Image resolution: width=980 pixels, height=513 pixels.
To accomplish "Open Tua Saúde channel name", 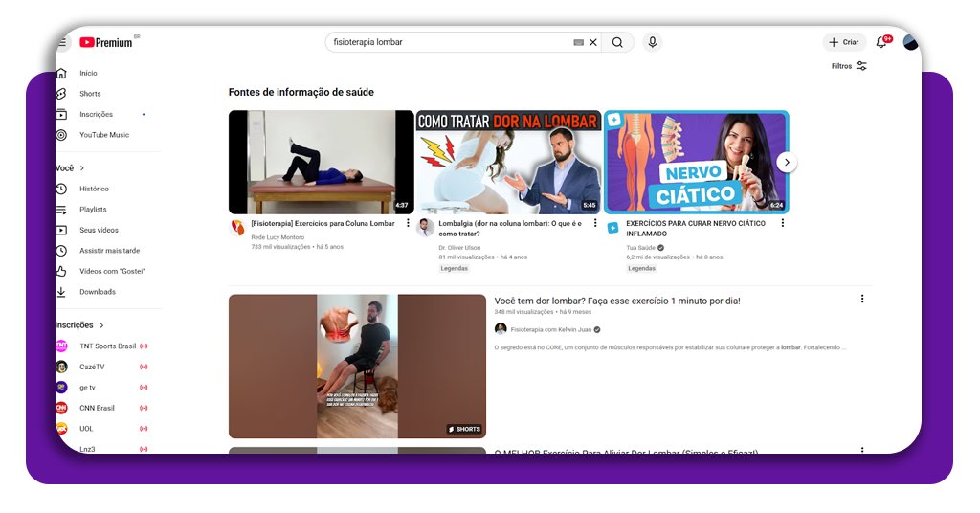I will [x=640, y=248].
